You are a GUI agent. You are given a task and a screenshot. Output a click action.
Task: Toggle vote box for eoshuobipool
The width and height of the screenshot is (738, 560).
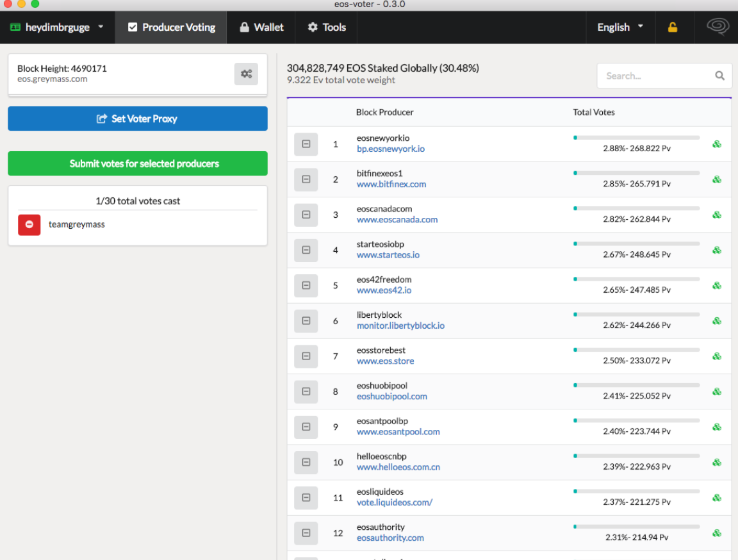pos(306,391)
